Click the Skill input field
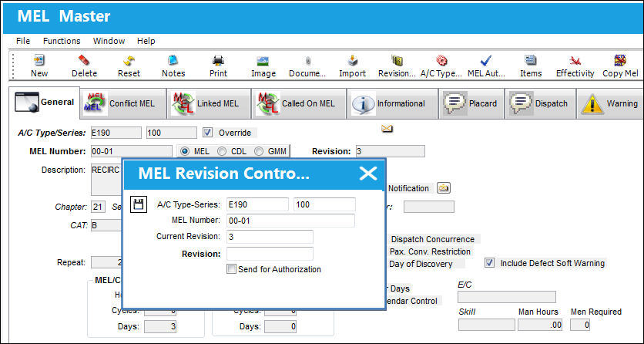The height and width of the screenshot is (344, 644). (x=486, y=325)
